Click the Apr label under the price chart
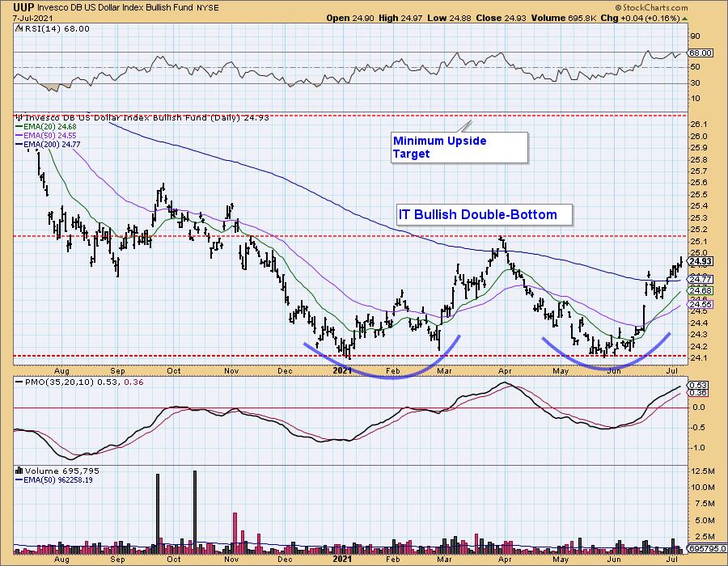 [x=505, y=371]
